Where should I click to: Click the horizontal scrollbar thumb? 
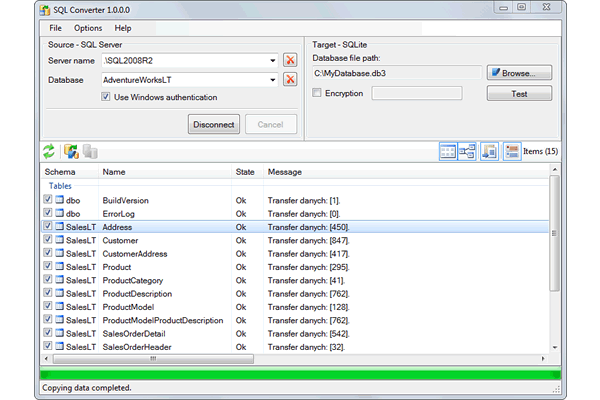(153, 359)
